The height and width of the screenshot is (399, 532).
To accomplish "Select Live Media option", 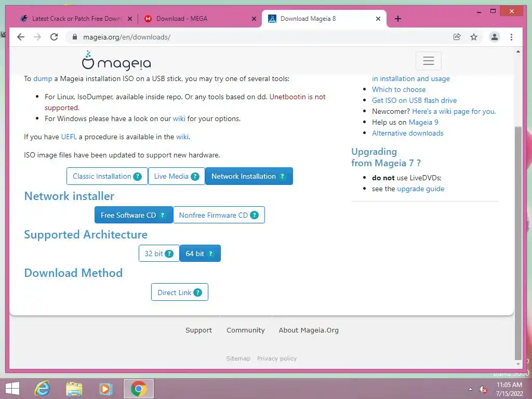I will (x=177, y=177).
